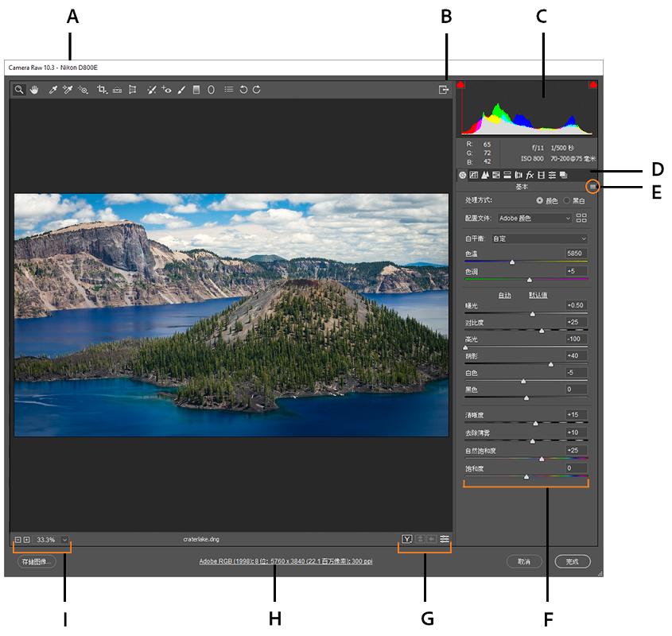
Task: Activate the Adjustment Brush tool
Action: point(181,89)
